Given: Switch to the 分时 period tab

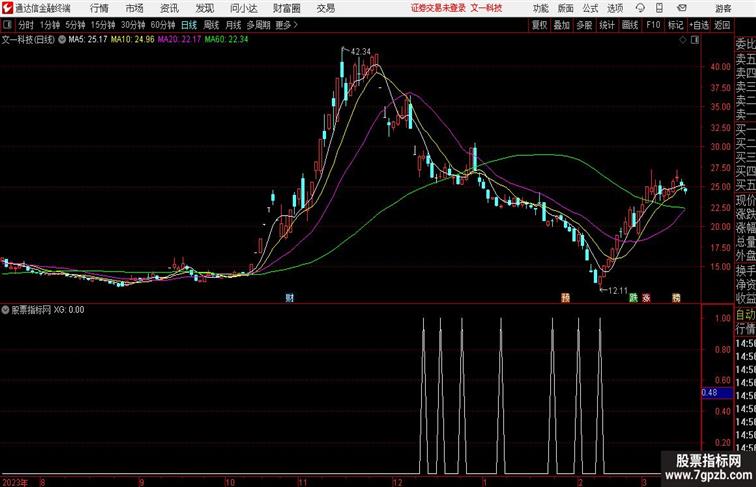Looking at the screenshot, I should click(x=26, y=25).
